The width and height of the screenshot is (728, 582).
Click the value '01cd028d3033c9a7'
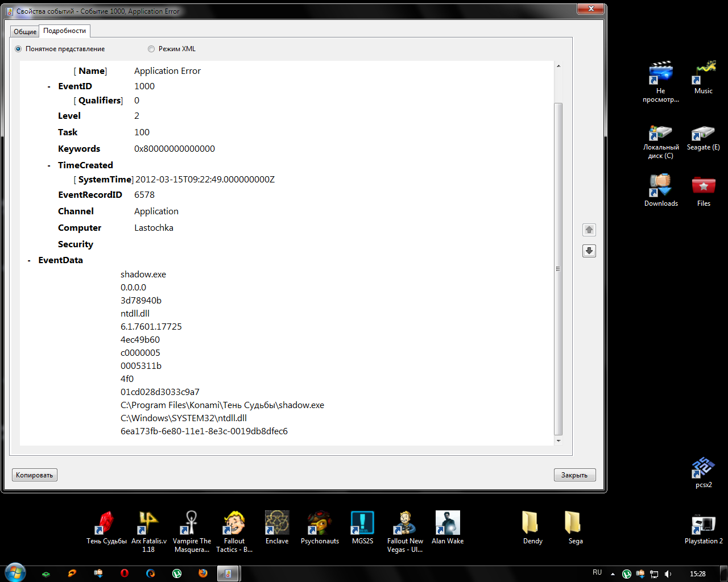point(160,392)
